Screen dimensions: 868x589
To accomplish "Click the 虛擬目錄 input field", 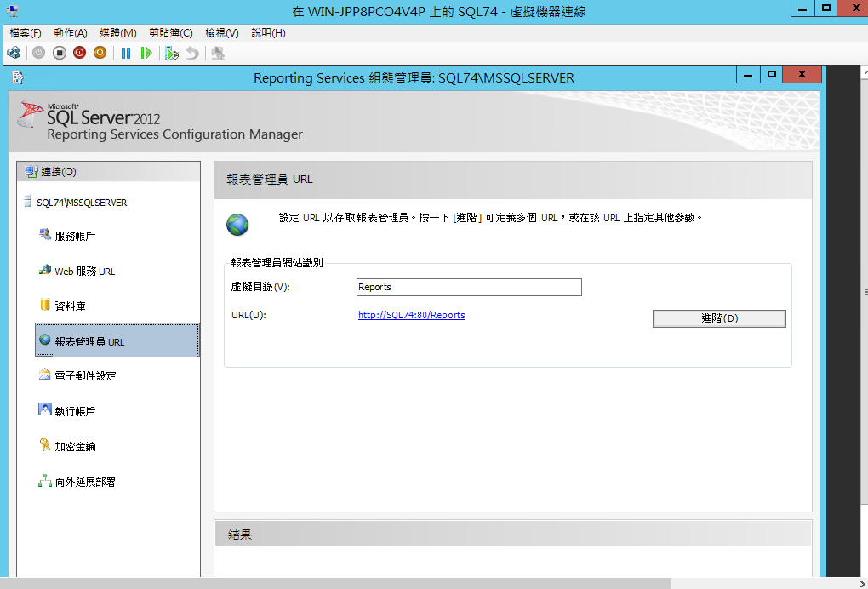I will tap(469, 287).
